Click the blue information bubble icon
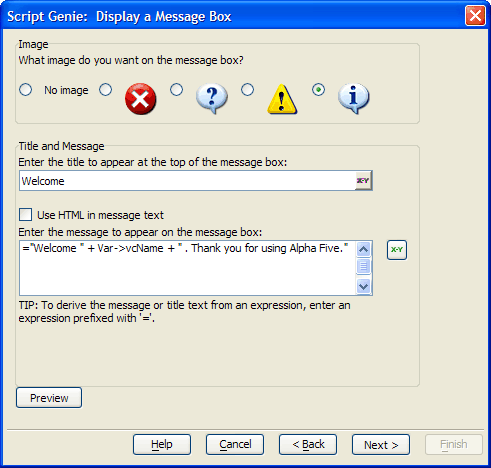Viewport: 491px width, 468px height. 353,98
